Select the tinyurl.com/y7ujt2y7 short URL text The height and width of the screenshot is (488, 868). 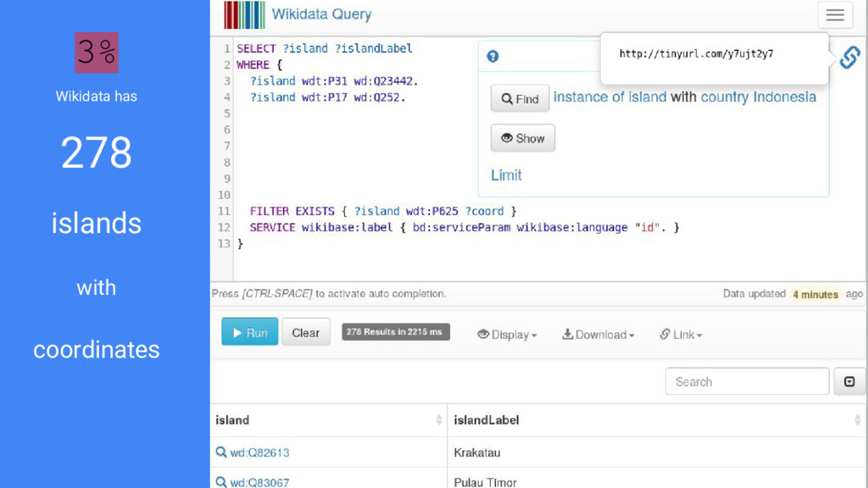(x=696, y=53)
